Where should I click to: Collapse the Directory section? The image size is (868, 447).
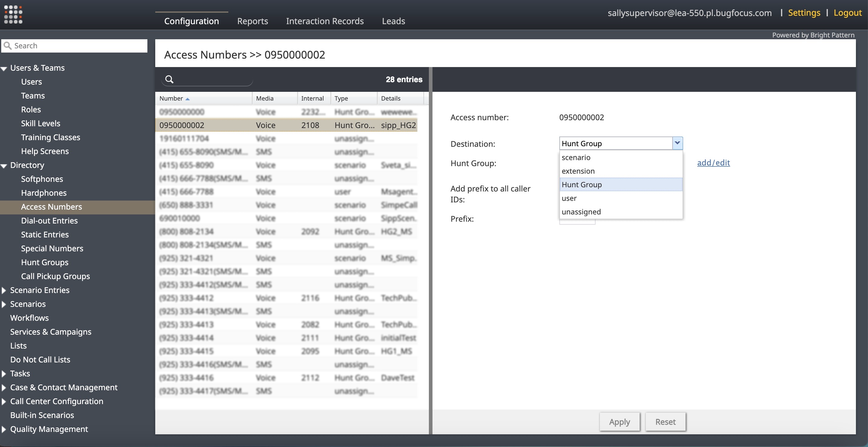pyautogui.click(x=4, y=166)
